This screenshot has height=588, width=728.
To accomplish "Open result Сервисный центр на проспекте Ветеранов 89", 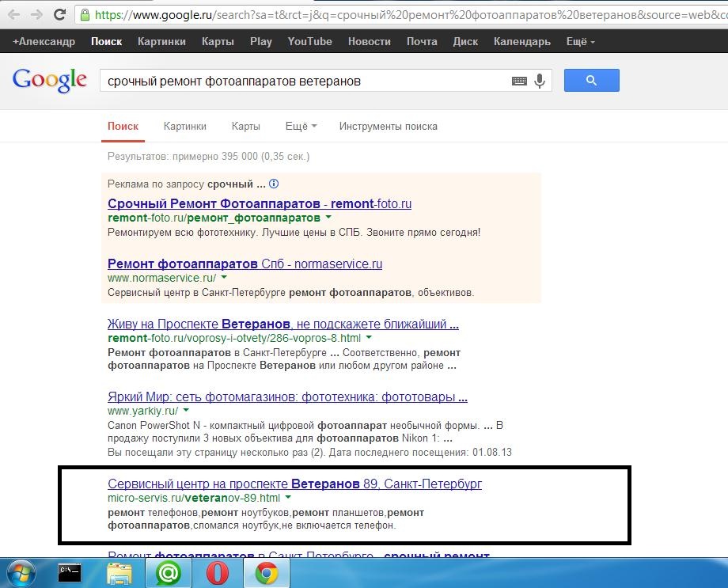I will coord(294,484).
